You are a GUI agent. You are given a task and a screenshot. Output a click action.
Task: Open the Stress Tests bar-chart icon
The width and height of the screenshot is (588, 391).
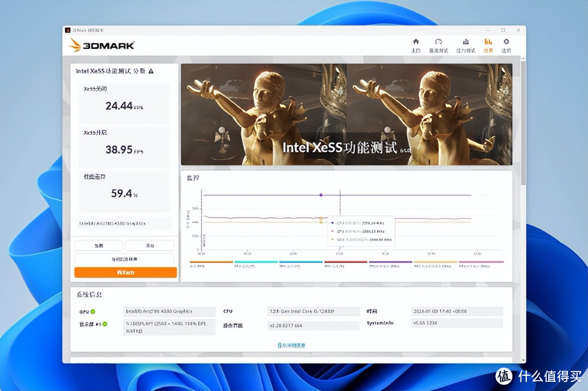click(465, 41)
